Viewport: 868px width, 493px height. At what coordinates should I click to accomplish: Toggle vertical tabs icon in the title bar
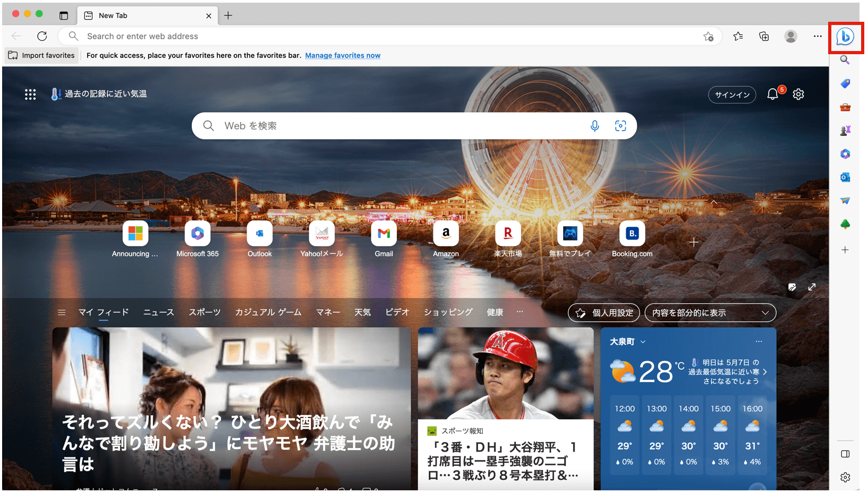pos(64,15)
